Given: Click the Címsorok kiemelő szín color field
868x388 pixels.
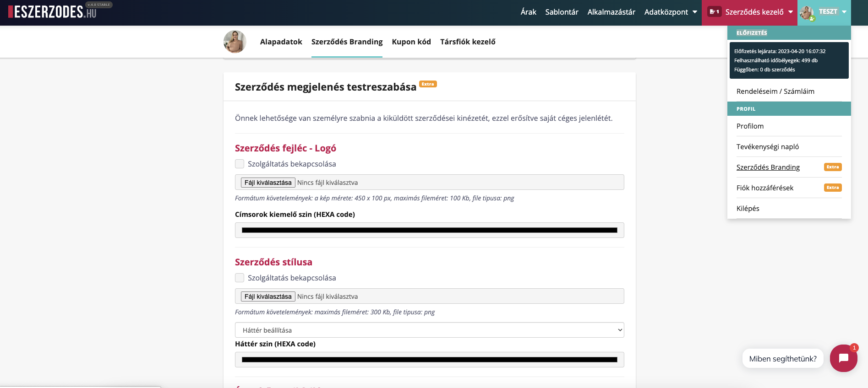Looking at the screenshot, I should (x=429, y=230).
